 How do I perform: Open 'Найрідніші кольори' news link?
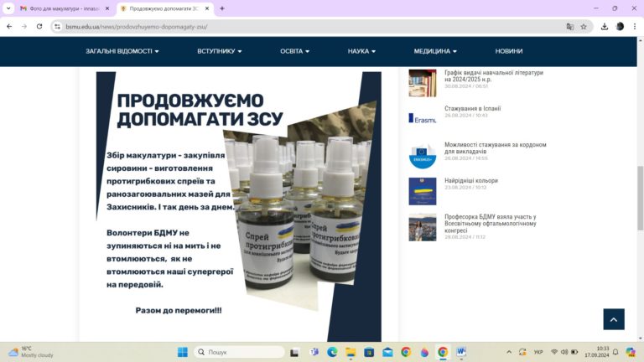[x=471, y=181]
